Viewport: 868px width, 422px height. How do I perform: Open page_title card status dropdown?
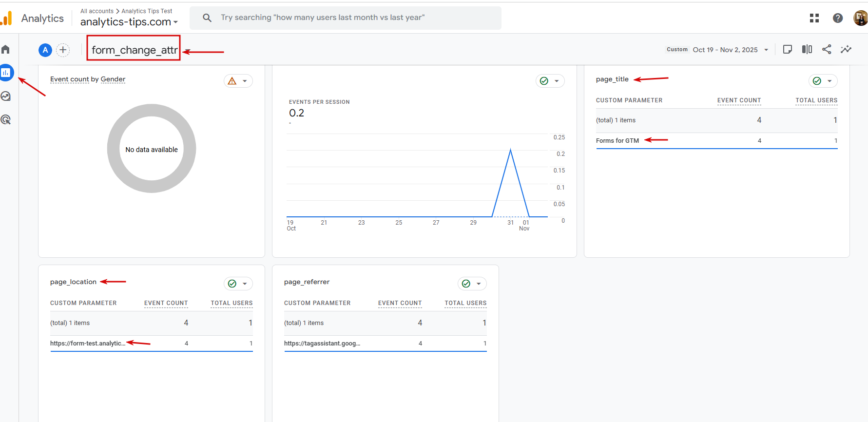point(823,81)
